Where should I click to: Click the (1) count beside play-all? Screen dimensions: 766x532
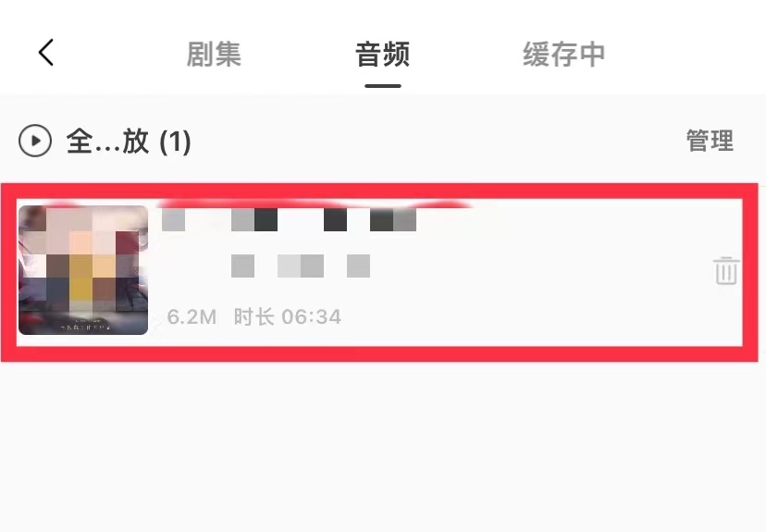176,142
